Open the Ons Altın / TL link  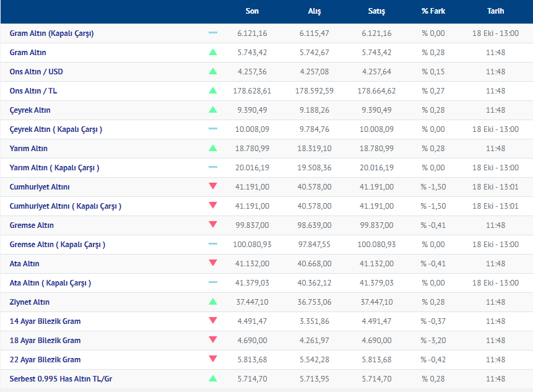coord(33,91)
